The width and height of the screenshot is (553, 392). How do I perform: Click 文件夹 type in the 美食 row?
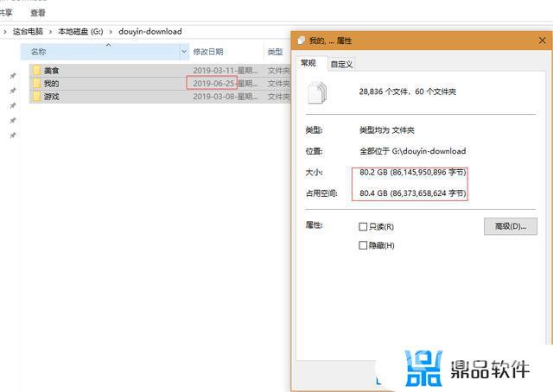click(278, 71)
